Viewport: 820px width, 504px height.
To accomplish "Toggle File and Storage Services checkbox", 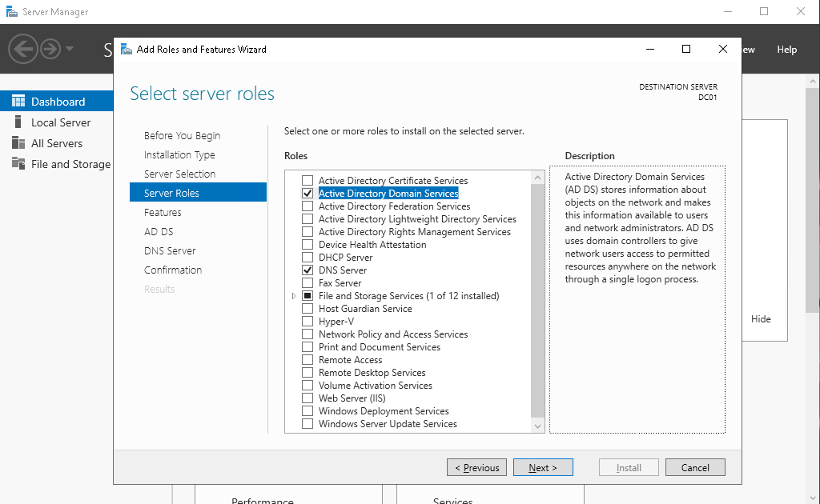I will (x=307, y=296).
